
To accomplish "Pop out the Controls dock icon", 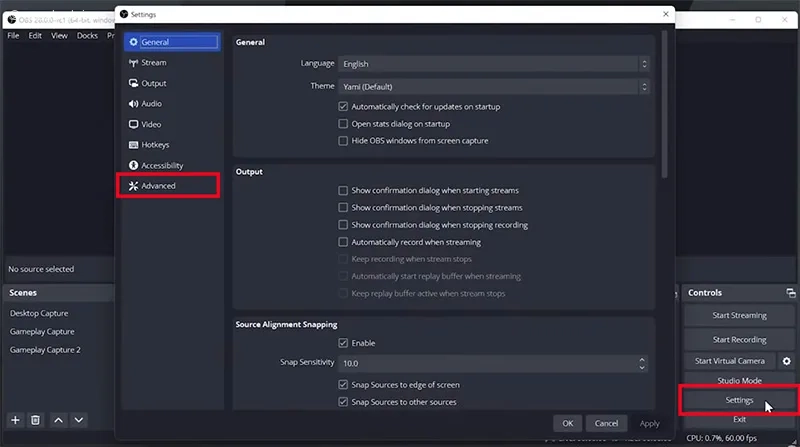I will (790, 293).
